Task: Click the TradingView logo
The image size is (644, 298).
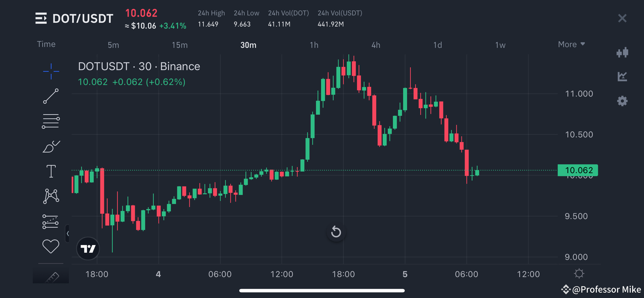Action: (88, 249)
